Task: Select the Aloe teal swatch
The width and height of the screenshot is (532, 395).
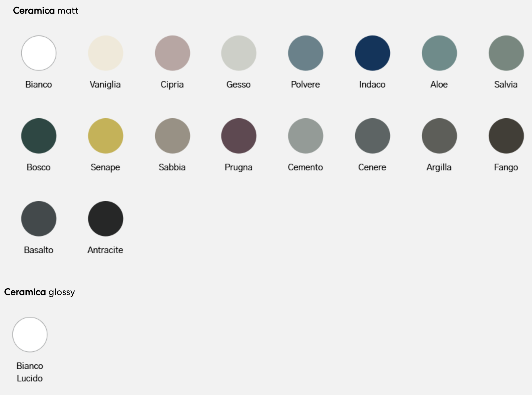Action: (439, 53)
